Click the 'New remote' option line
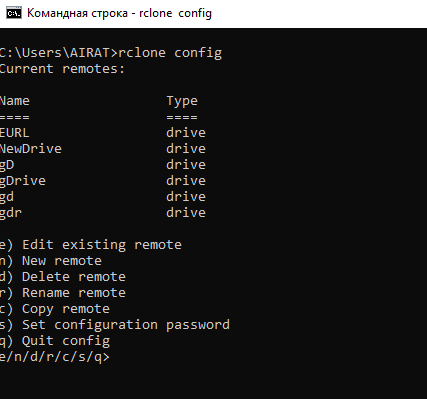Image resolution: width=427 pixels, height=399 pixels. 51,261
